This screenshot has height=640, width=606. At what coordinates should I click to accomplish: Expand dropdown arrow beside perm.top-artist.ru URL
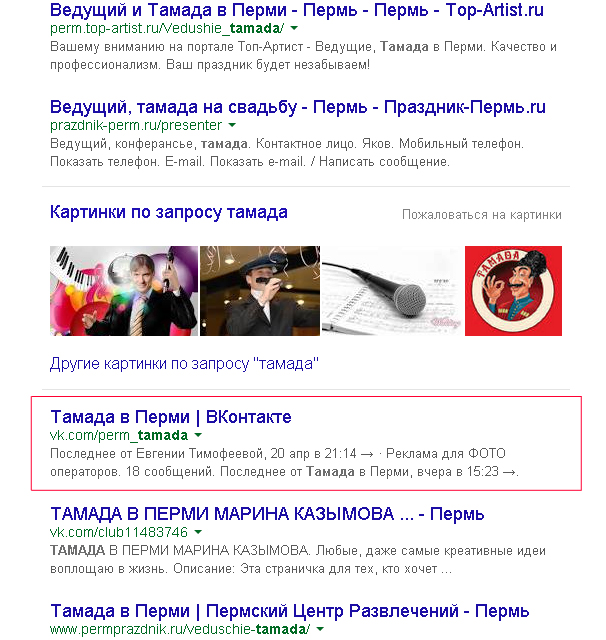pyautogui.click(x=294, y=28)
